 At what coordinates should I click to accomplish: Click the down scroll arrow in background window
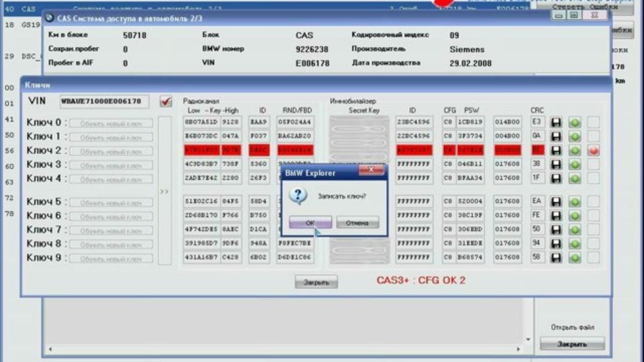(x=528, y=339)
